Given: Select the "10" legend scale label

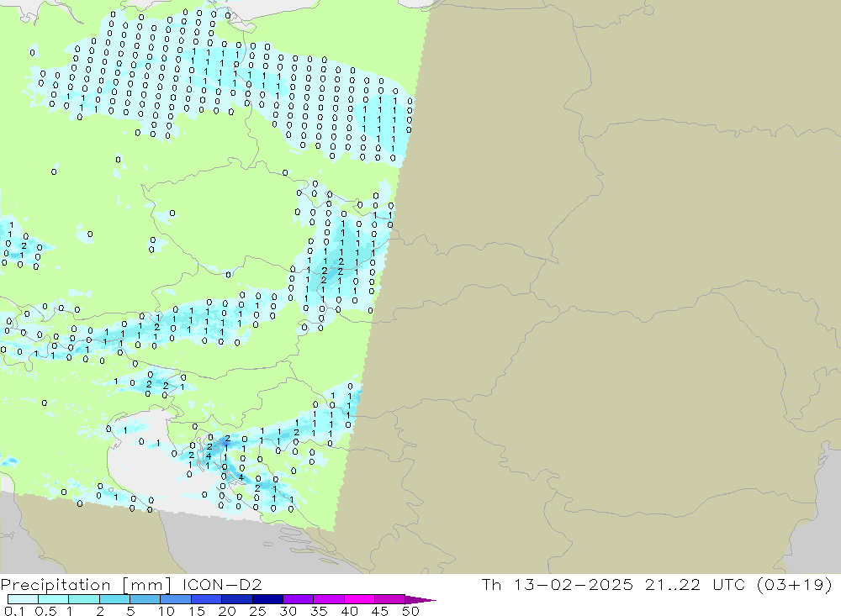Looking at the screenshot, I should point(167,611).
